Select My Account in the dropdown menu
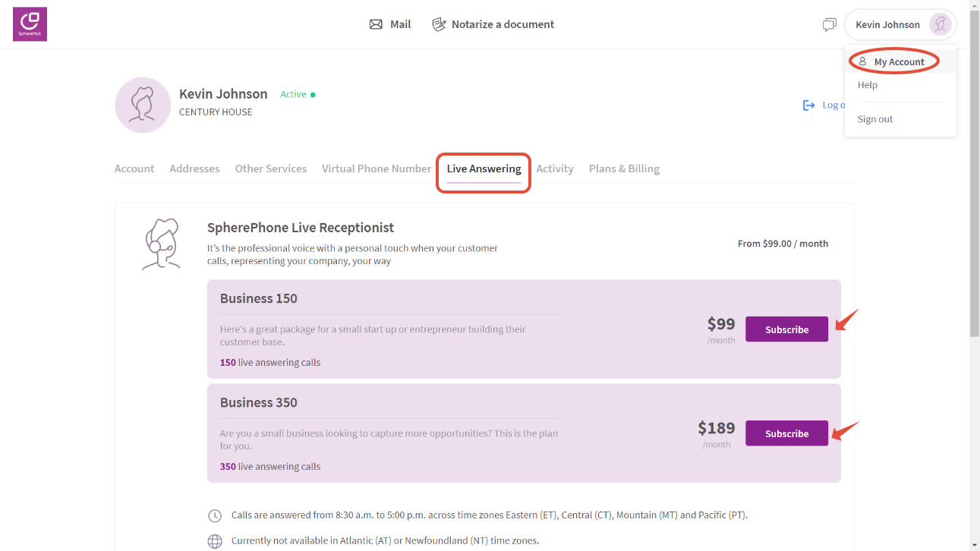The image size is (980, 551). coord(900,61)
